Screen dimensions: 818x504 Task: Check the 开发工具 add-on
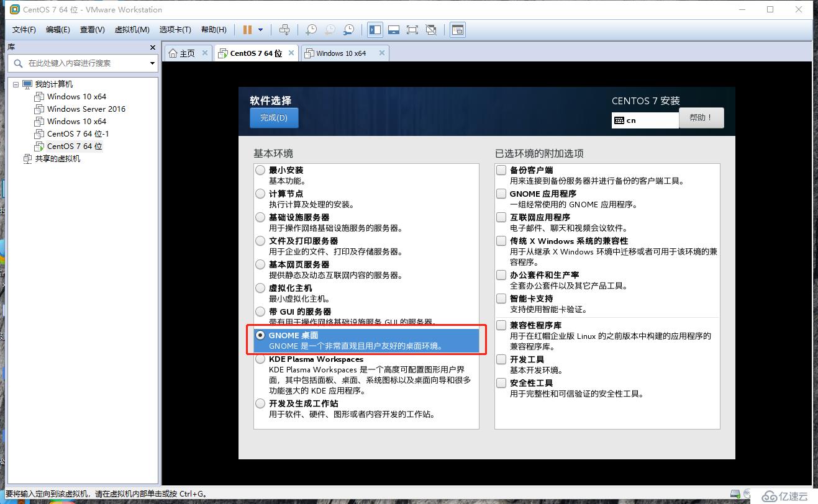(x=501, y=359)
